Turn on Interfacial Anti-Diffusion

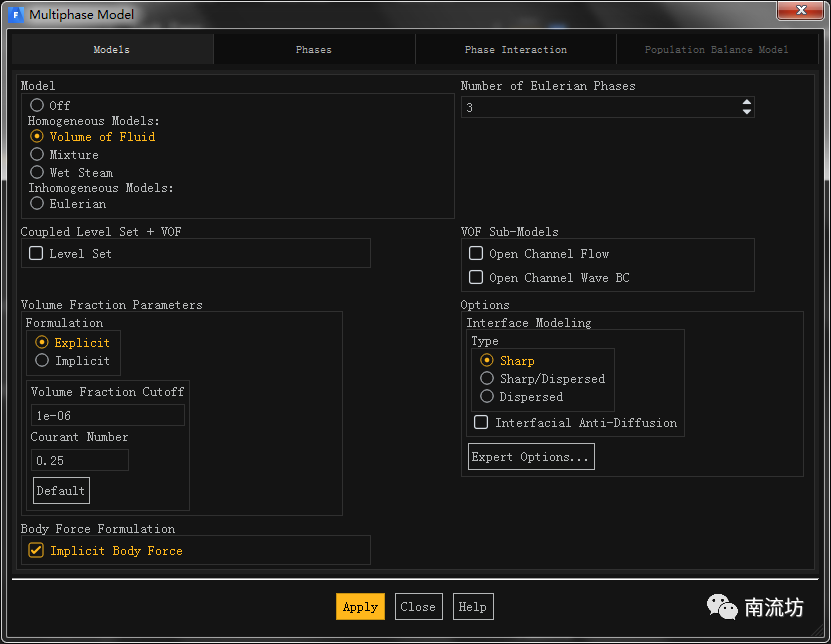pyautogui.click(x=482, y=423)
